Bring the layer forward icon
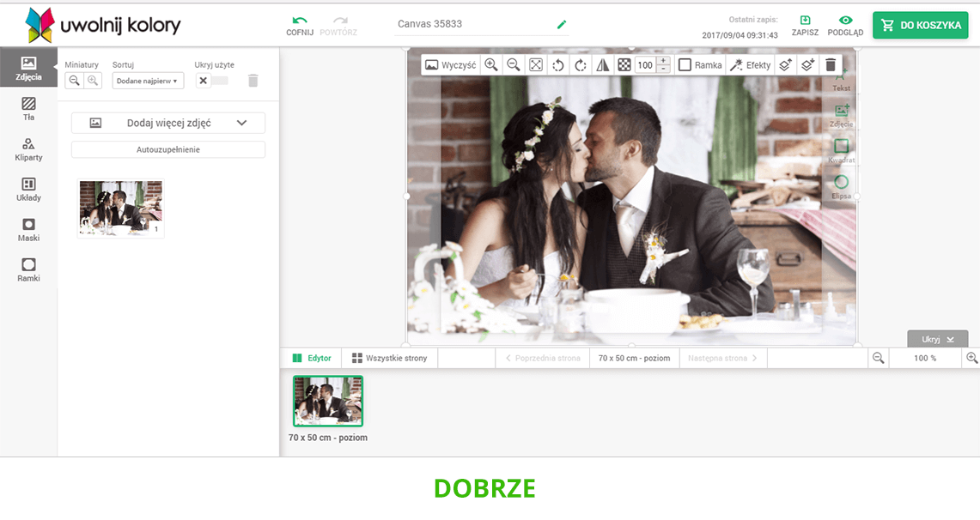 [x=784, y=65]
